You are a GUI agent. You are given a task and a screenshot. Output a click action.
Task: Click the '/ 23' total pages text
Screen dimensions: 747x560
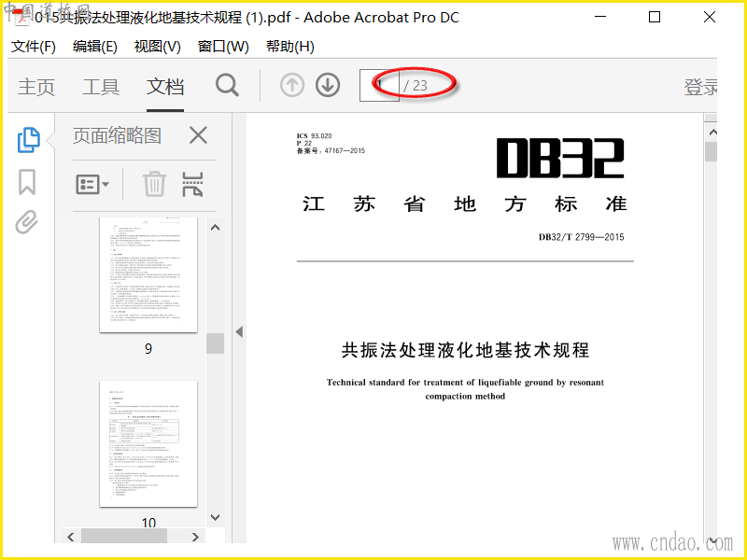tap(416, 86)
